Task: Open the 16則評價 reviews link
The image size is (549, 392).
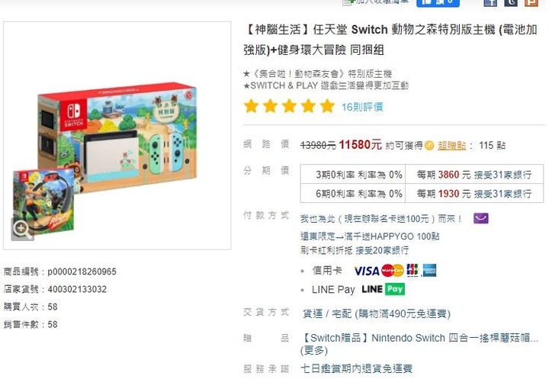Action: pyautogui.click(x=362, y=107)
